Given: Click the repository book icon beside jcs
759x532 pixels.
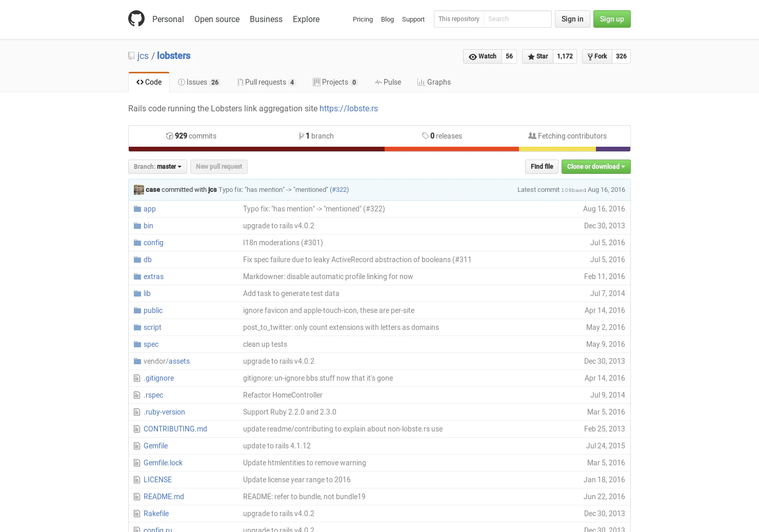Looking at the screenshot, I should (x=131, y=56).
